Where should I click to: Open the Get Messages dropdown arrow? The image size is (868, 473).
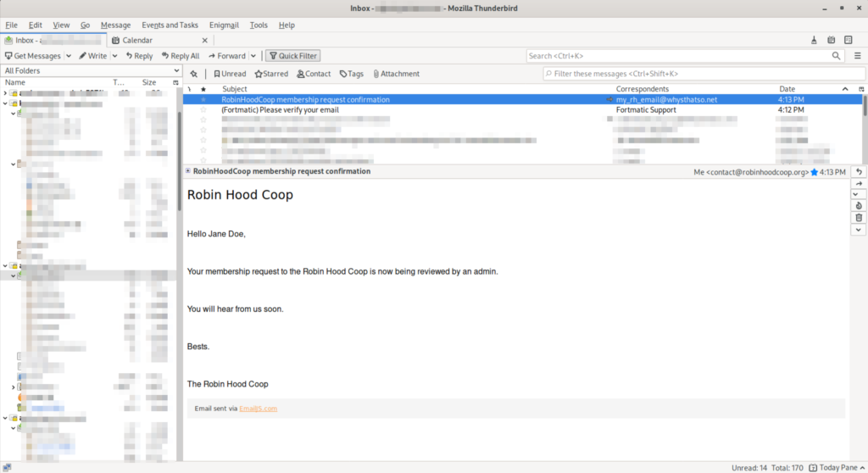[x=69, y=56]
